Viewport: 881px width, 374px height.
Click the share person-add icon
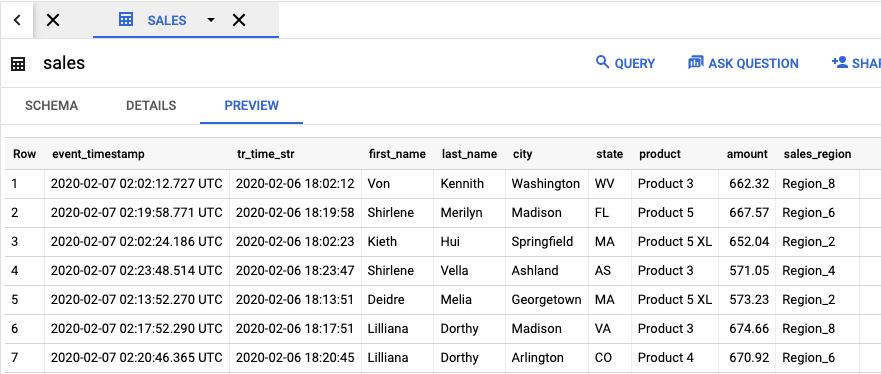[839, 62]
